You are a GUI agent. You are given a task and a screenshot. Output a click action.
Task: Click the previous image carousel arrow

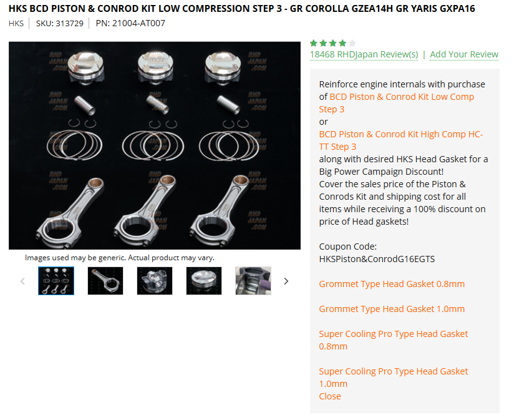pyautogui.click(x=22, y=281)
